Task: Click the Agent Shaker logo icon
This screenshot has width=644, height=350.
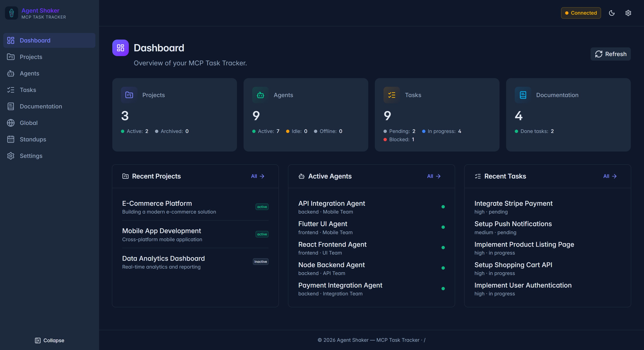Action: [12, 13]
